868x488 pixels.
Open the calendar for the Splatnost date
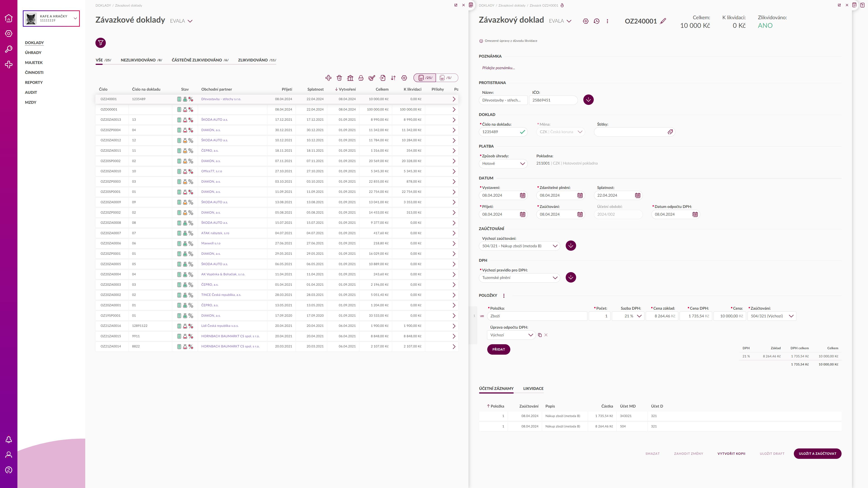coord(638,195)
